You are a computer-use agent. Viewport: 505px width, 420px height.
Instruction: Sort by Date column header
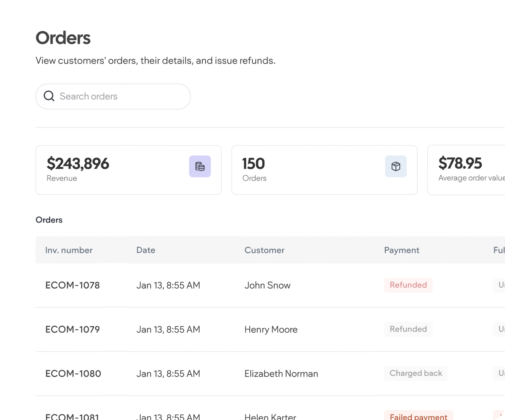(x=146, y=250)
